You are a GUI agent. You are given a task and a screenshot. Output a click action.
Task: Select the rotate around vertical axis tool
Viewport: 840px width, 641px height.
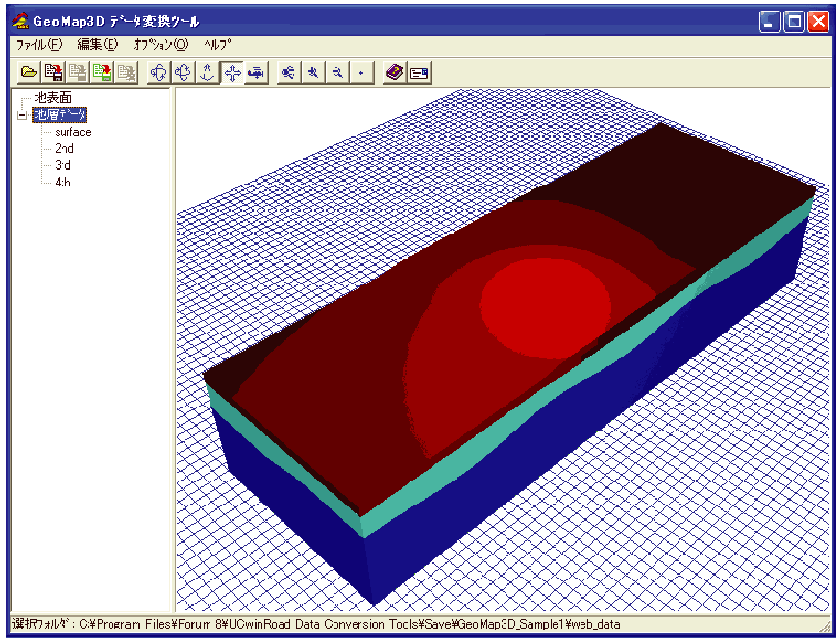coord(159,72)
